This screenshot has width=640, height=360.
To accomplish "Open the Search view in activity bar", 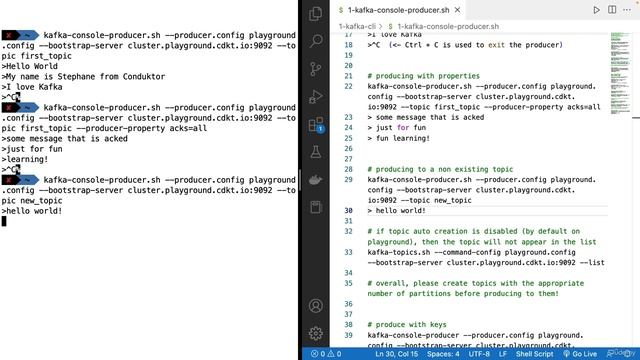I will point(316,41).
